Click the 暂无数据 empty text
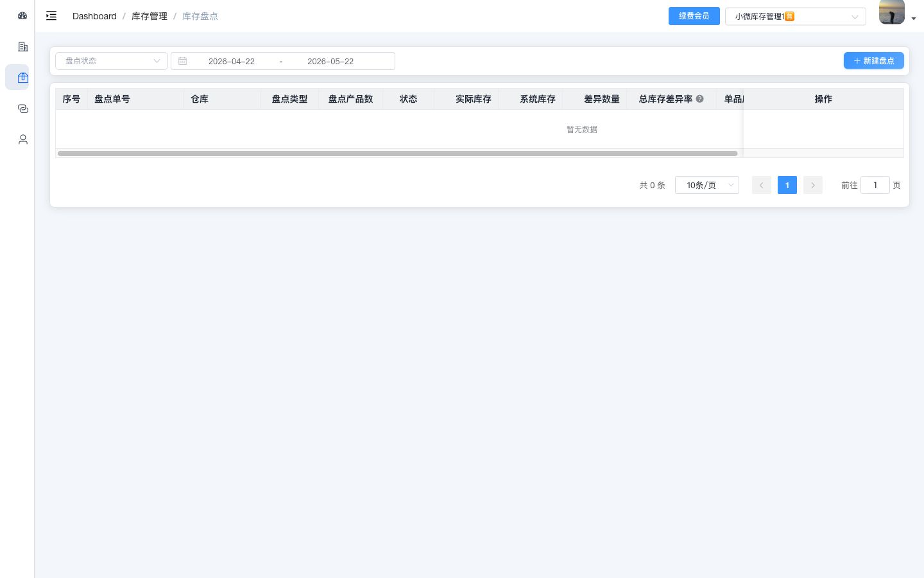This screenshot has height=578, width=924. (x=582, y=129)
